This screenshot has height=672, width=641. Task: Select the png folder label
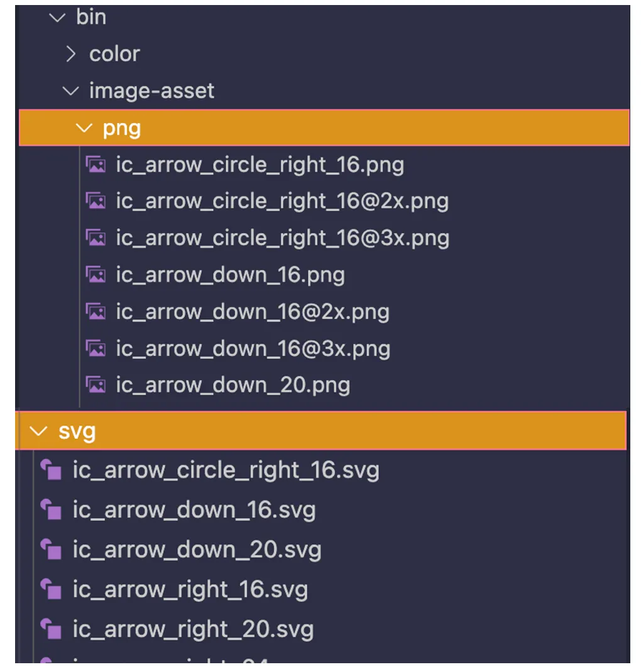click(x=121, y=128)
